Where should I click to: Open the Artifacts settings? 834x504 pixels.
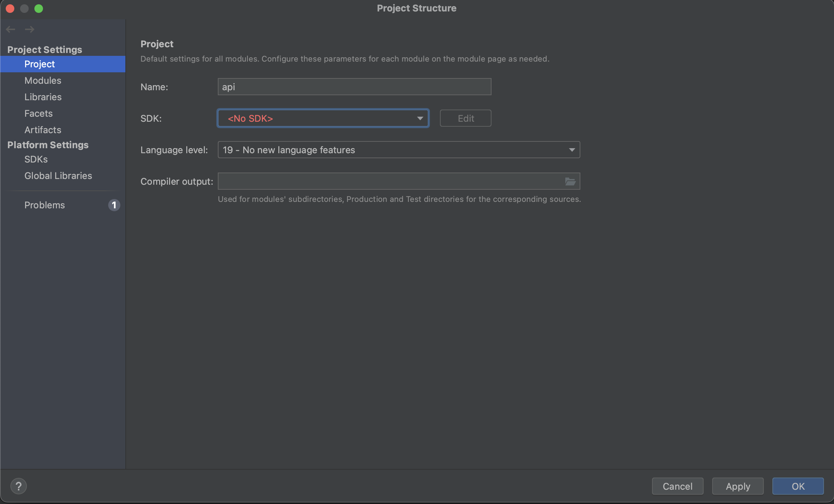43,130
